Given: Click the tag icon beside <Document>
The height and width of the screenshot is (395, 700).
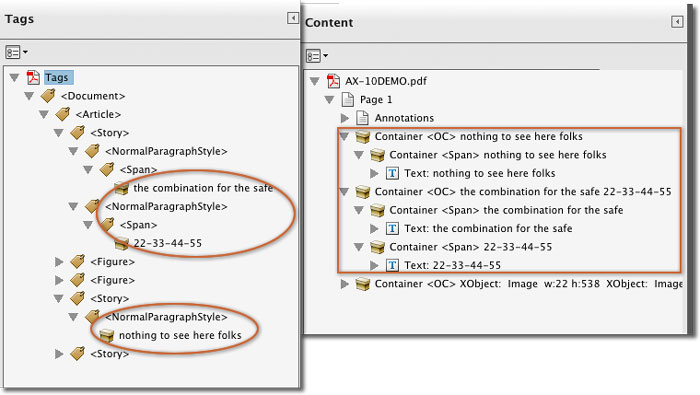Looking at the screenshot, I should point(48,96).
